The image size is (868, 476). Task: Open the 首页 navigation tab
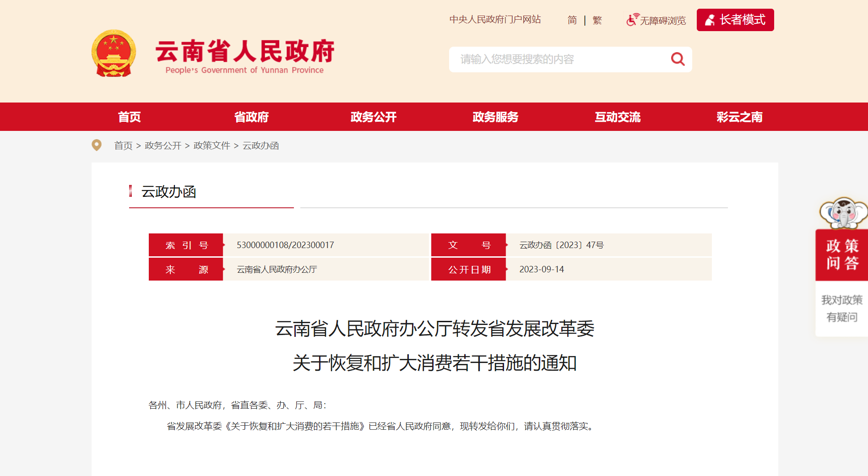129,117
